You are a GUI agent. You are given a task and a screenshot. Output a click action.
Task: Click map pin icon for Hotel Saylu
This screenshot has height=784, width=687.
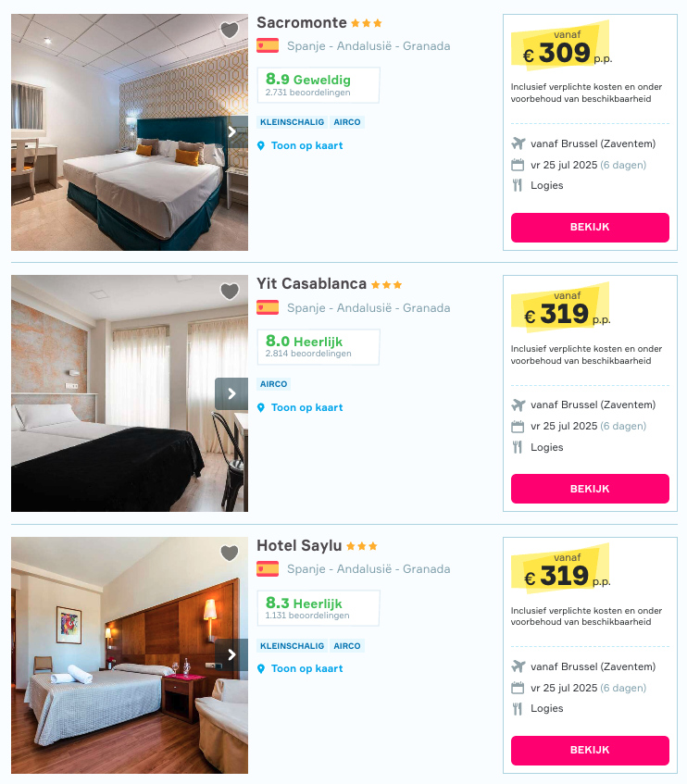tap(260, 669)
